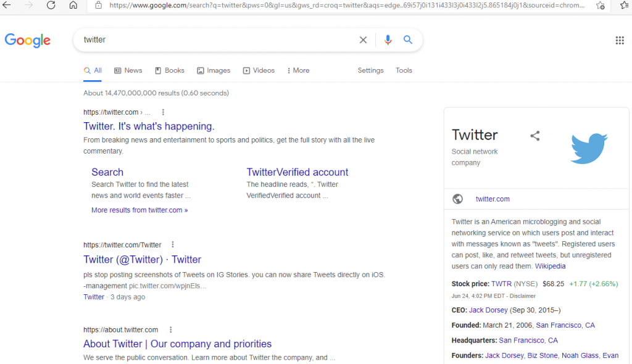Click Founded location San Francisco, CA
The height and width of the screenshot is (364, 632).
coord(565,325)
